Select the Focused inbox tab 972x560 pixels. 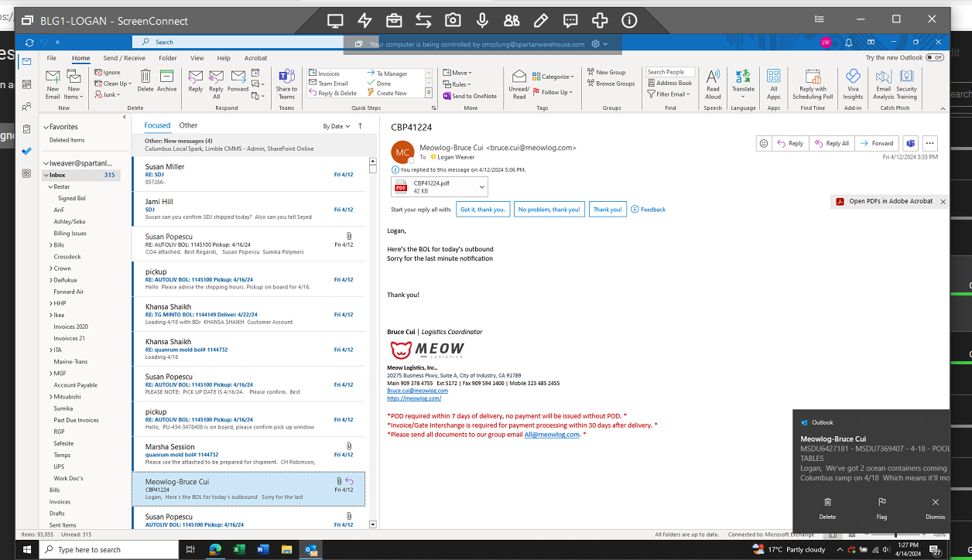click(x=157, y=125)
